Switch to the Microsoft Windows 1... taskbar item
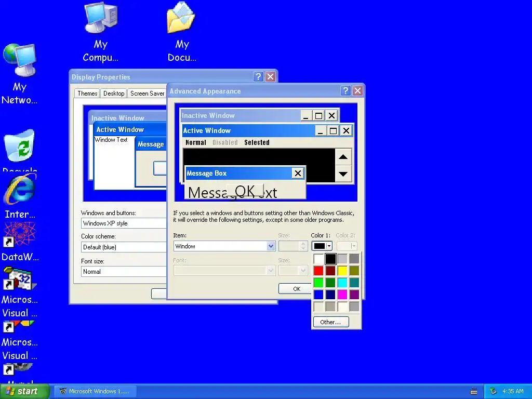The height and width of the screenshot is (399, 532). tap(96, 391)
